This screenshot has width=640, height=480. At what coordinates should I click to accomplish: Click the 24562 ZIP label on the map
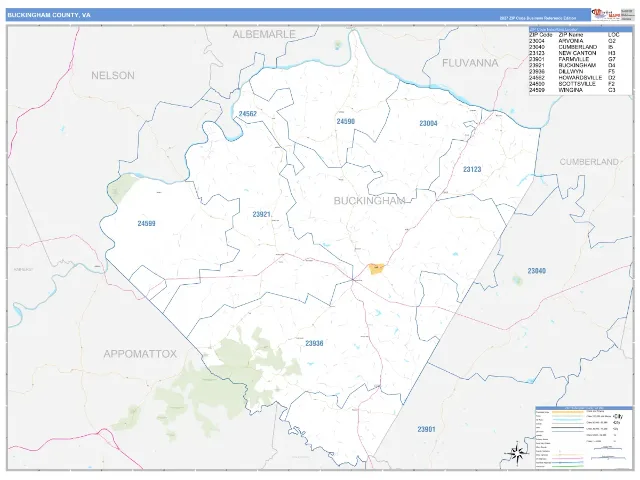[248, 113]
